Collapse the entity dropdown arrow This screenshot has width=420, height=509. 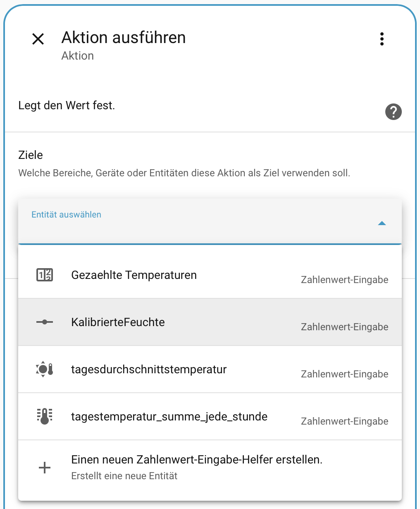pos(382,223)
